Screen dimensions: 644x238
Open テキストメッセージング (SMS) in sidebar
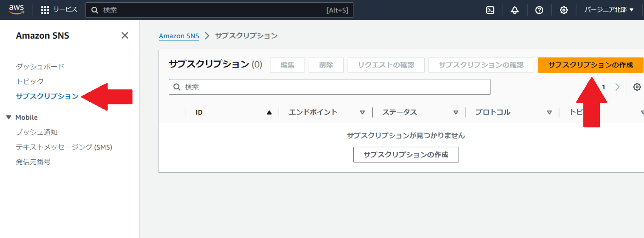click(x=64, y=147)
